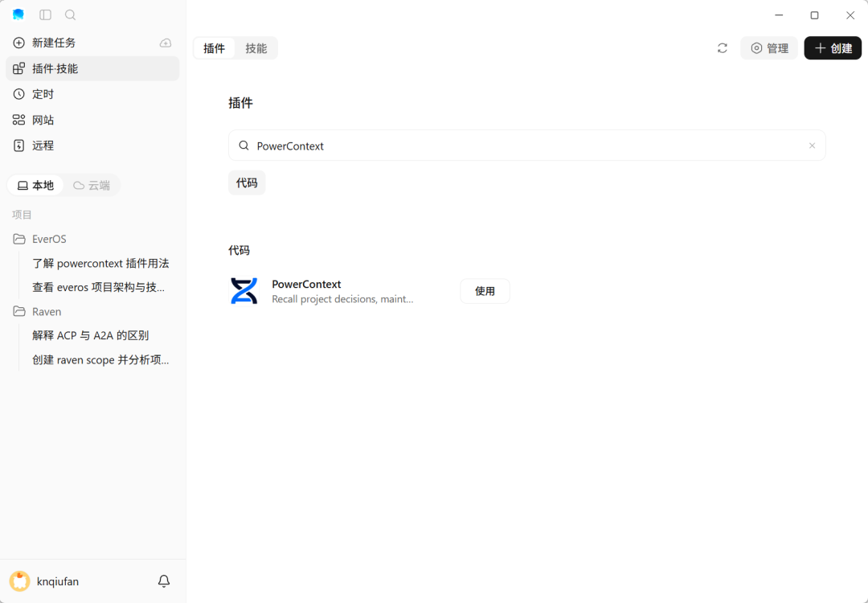Click 使用 button for PowerContext
This screenshot has height=603, width=868.
pyautogui.click(x=485, y=291)
